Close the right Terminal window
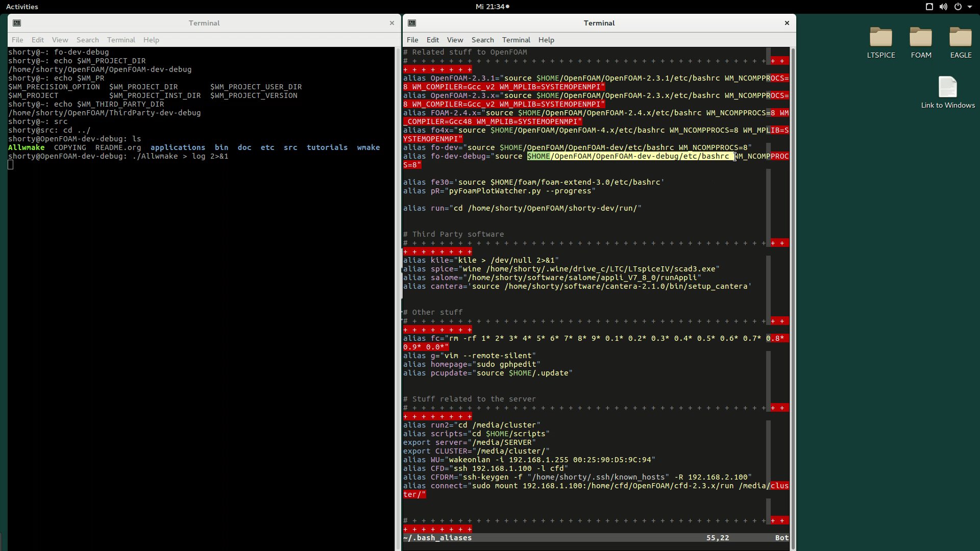This screenshot has height=551, width=980. click(x=787, y=23)
